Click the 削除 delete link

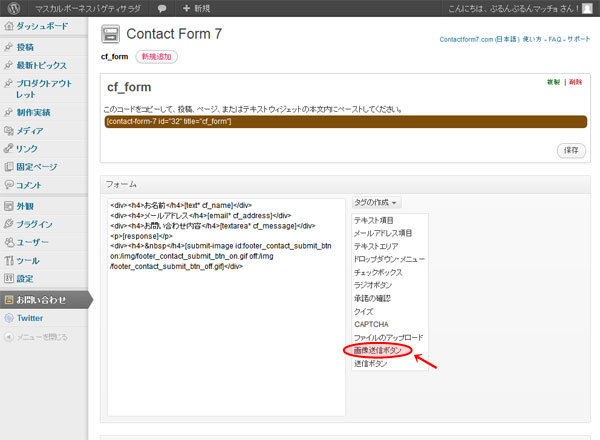[574, 82]
